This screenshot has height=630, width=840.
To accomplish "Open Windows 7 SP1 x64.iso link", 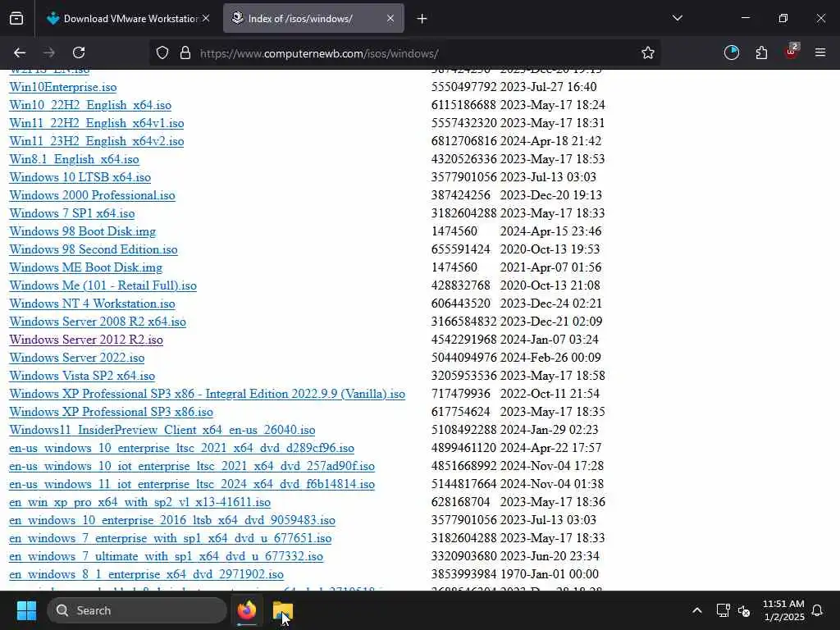I will click(72, 213).
